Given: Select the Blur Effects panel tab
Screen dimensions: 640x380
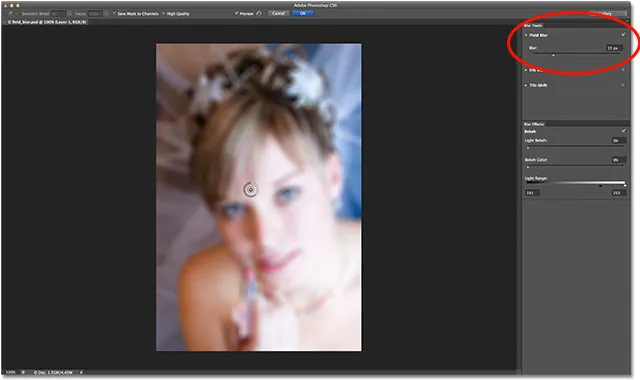Looking at the screenshot, I should click(x=534, y=124).
